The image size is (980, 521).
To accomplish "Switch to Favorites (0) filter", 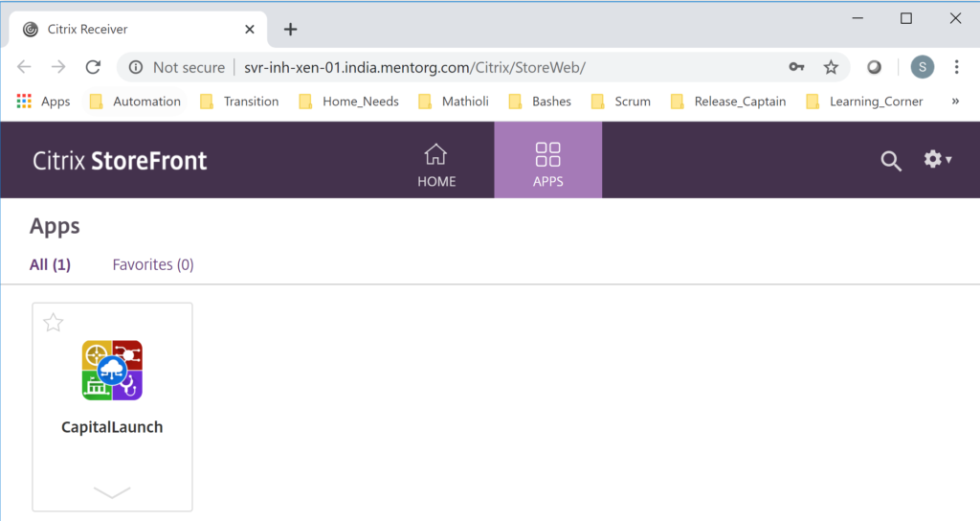I will coord(153,264).
